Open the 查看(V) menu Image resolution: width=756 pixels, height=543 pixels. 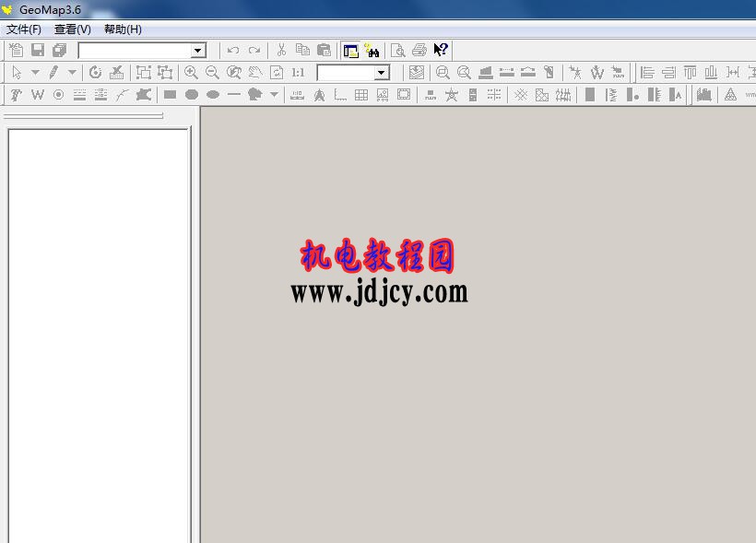(x=73, y=30)
